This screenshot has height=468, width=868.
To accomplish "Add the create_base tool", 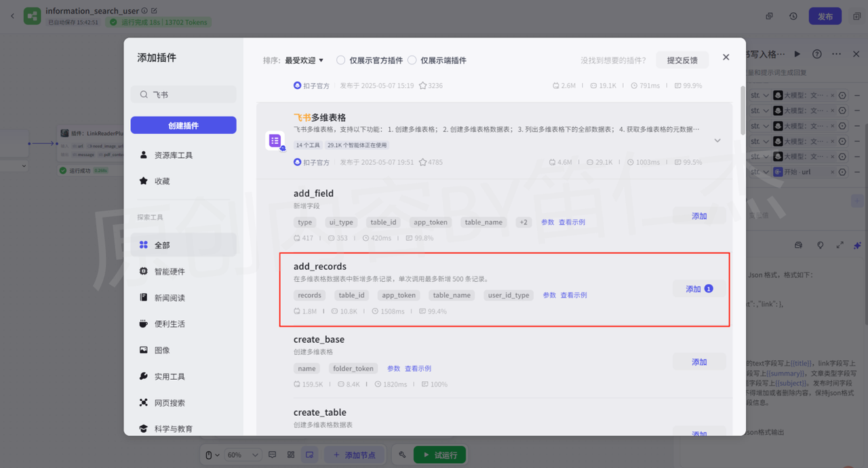I will point(699,362).
